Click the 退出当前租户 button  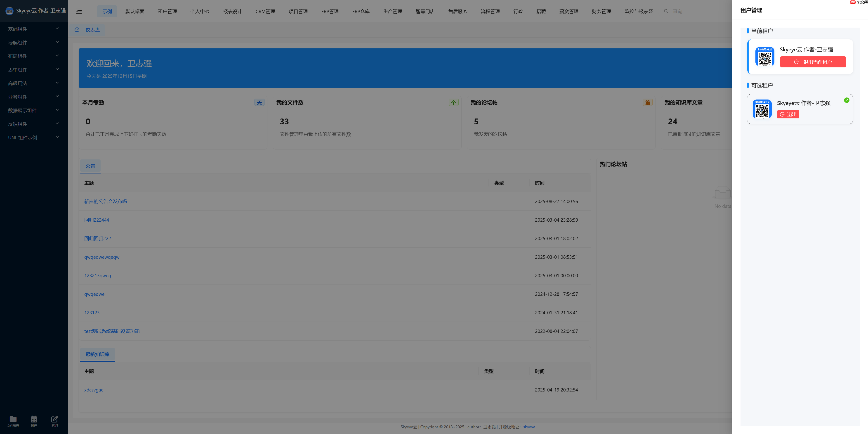[813, 62]
